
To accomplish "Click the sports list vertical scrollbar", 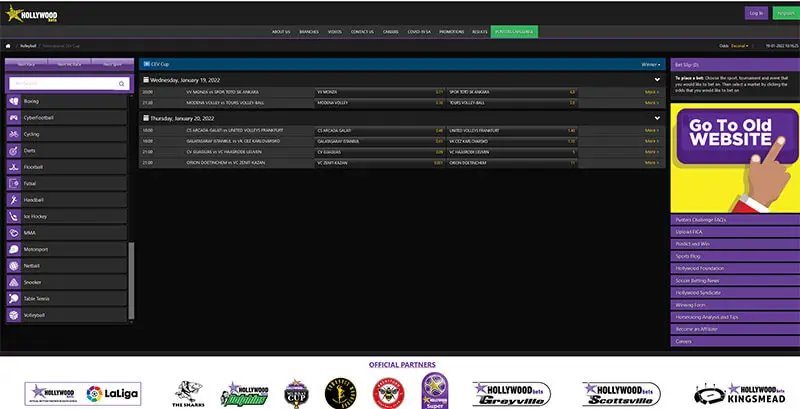I will 131,280.
